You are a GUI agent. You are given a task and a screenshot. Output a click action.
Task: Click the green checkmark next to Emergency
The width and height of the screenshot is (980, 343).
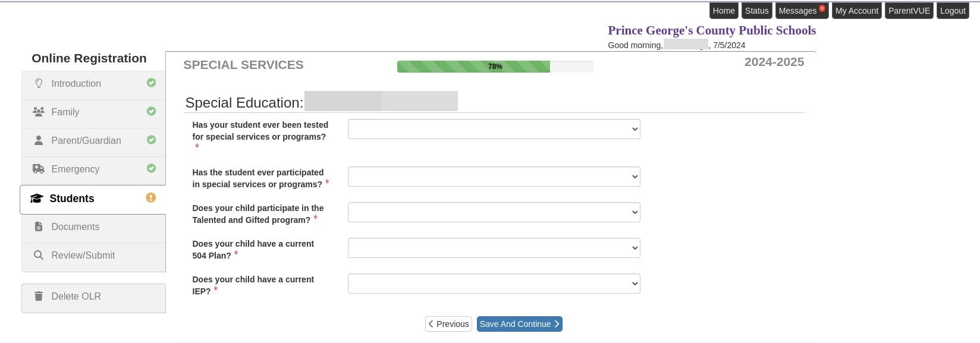tap(151, 169)
